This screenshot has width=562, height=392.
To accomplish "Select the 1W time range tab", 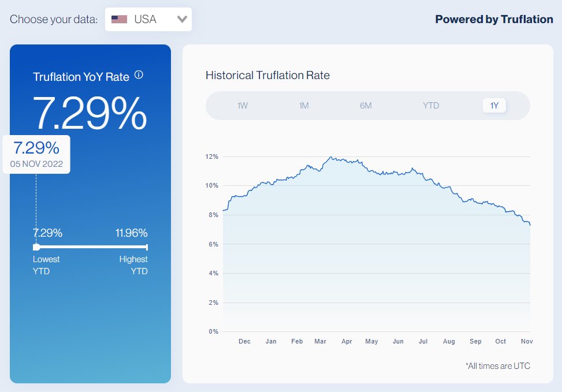I will (x=243, y=106).
